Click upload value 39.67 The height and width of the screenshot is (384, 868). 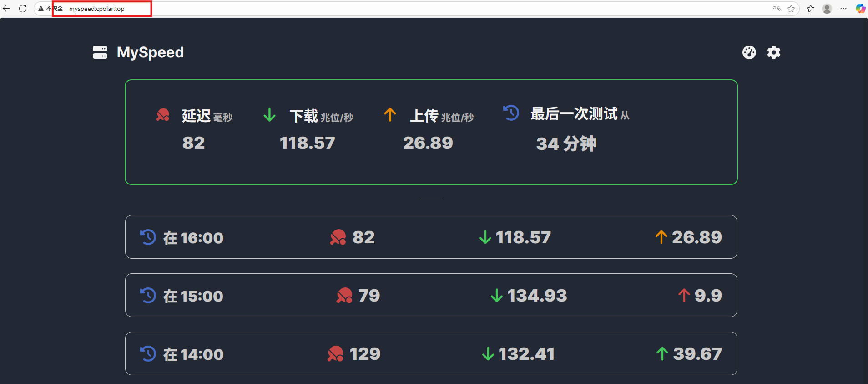(x=698, y=354)
